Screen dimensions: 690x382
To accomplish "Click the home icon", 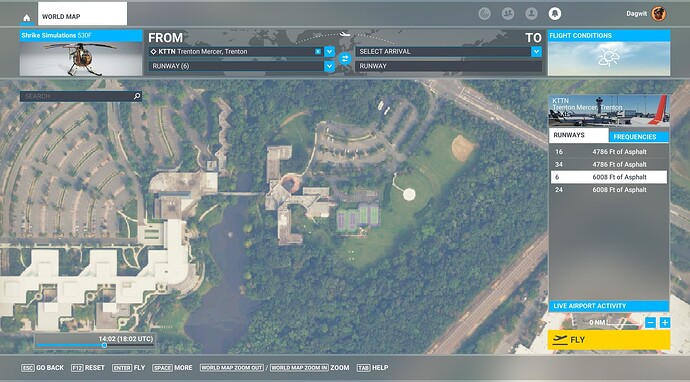I will (x=27, y=18).
